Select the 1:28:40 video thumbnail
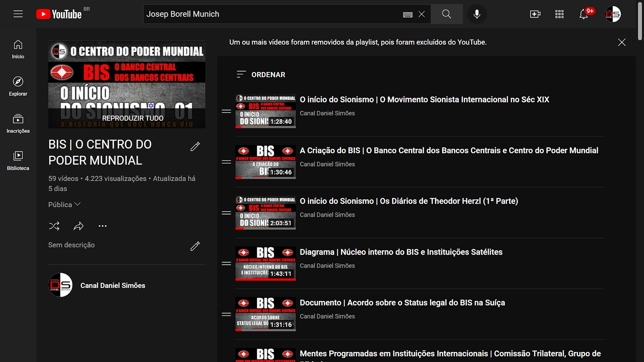This screenshot has height=362, width=644. (266, 111)
